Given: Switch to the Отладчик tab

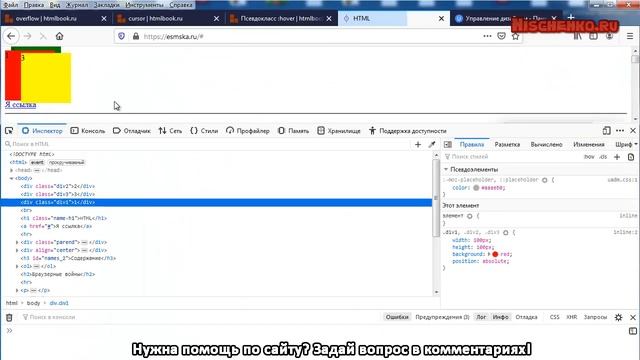Looking at the screenshot, I should point(132,131).
